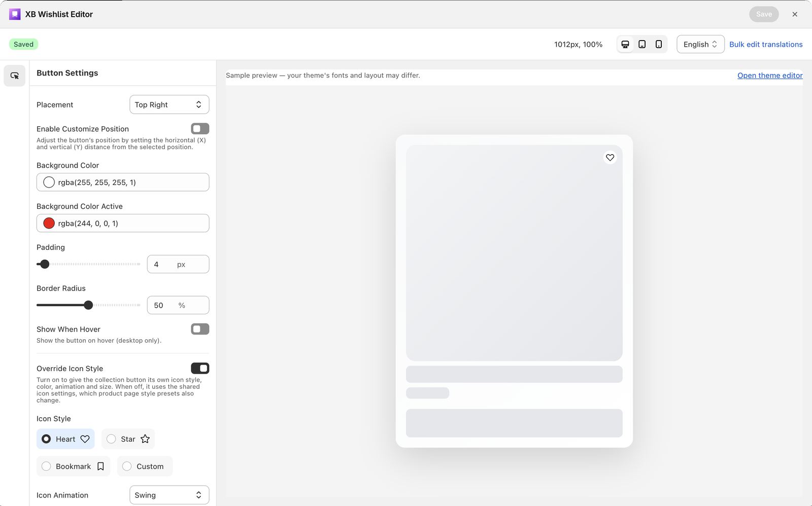
Task: Turn off Override Icon Style switch
Action: coord(200,368)
